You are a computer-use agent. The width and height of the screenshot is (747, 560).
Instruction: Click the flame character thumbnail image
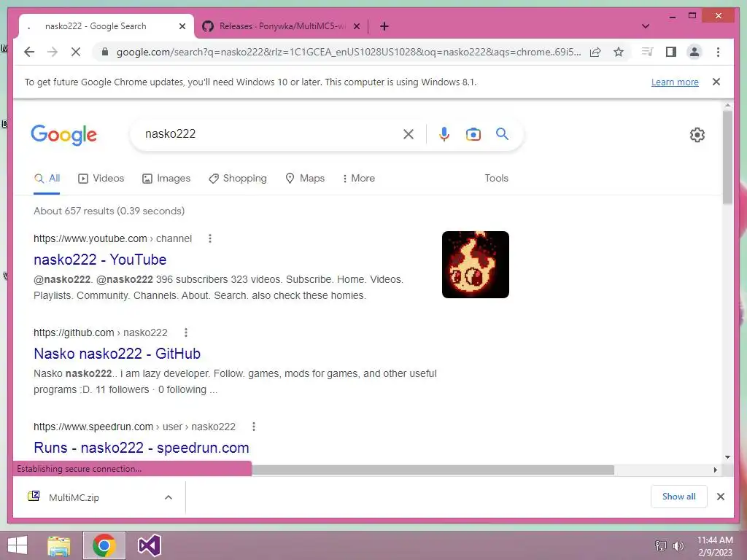click(x=476, y=265)
